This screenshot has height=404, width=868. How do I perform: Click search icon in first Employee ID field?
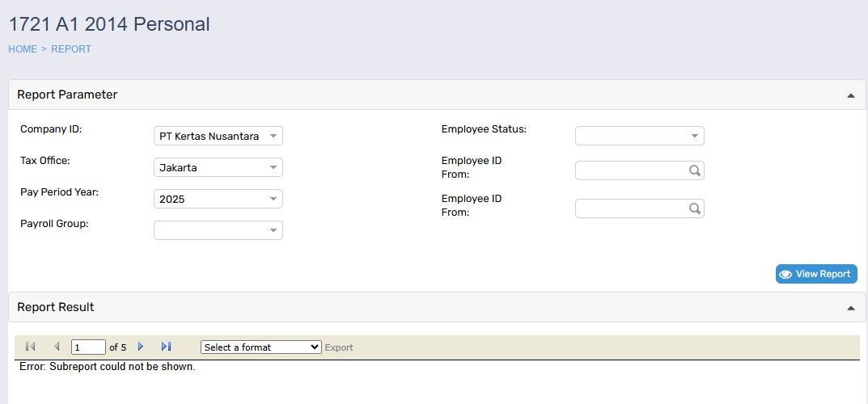coord(694,170)
